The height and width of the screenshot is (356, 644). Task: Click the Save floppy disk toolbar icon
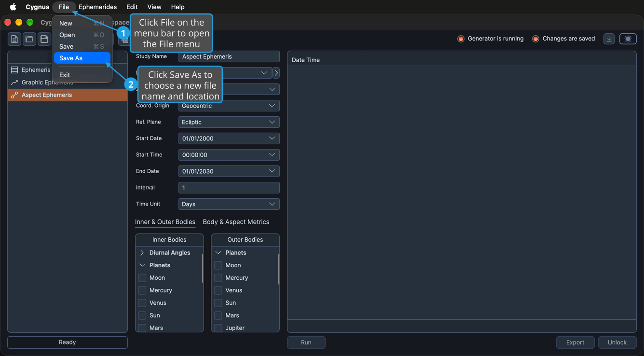(44, 39)
